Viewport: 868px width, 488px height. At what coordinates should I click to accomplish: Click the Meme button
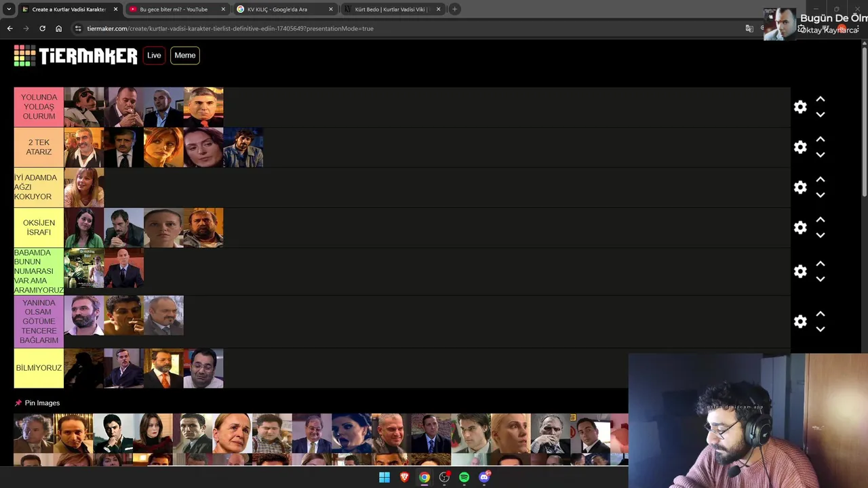[x=184, y=56]
